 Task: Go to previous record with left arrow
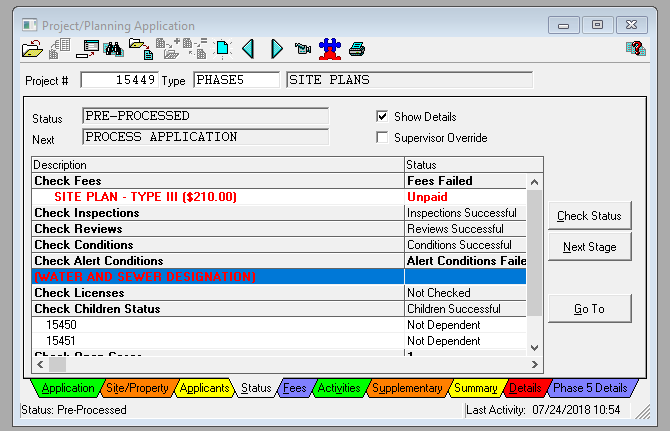pyautogui.click(x=248, y=49)
